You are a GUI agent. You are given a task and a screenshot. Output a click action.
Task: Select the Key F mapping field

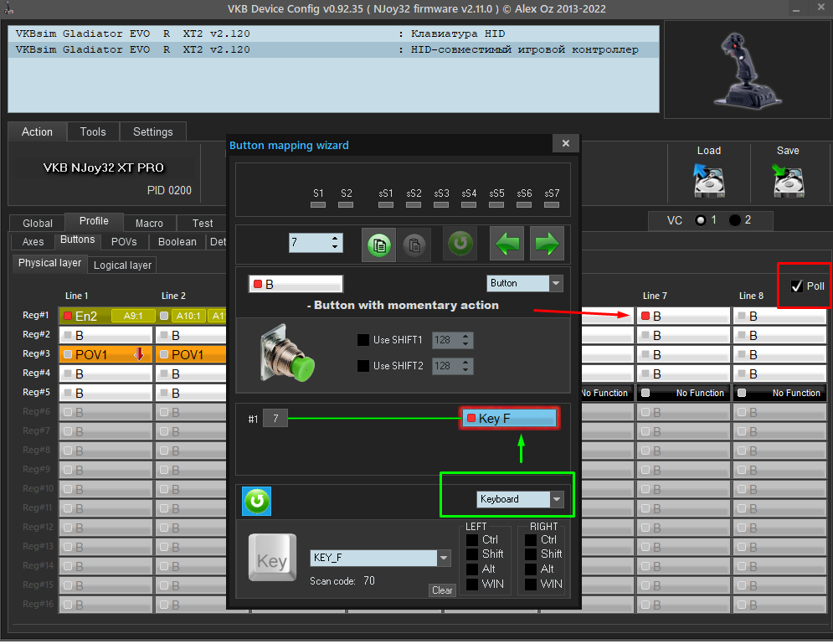click(510, 419)
